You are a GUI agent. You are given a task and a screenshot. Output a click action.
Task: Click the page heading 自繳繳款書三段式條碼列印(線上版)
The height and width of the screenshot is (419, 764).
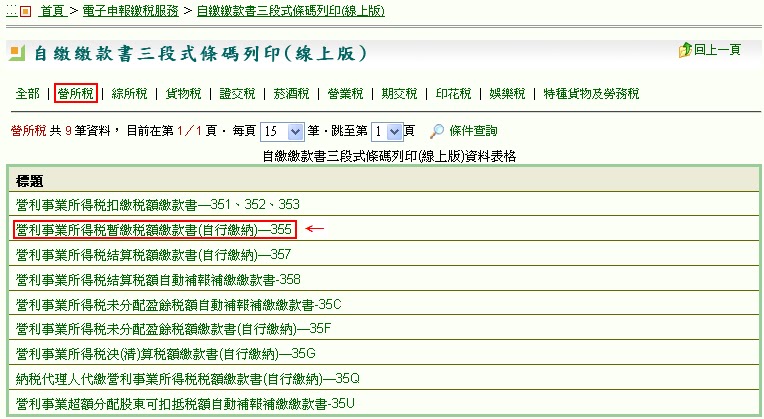coord(200,54)
